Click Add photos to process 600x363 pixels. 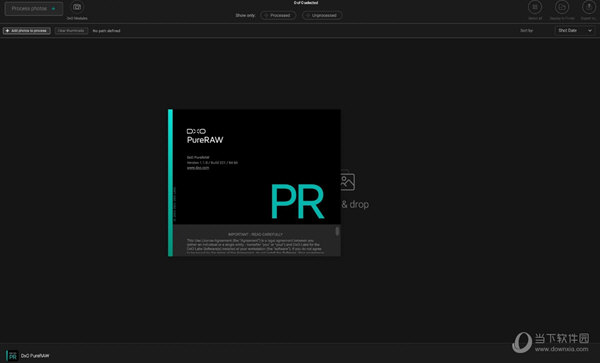coord(27,31)
